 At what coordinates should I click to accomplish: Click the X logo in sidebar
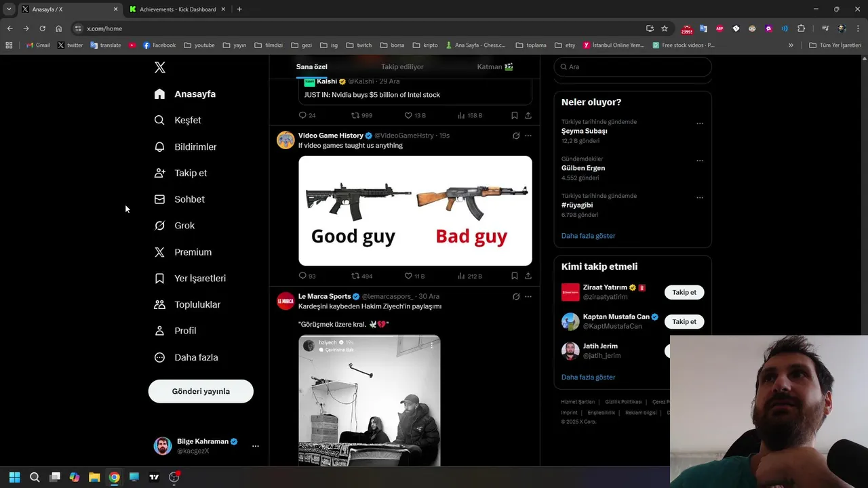[x=159, y=67]
